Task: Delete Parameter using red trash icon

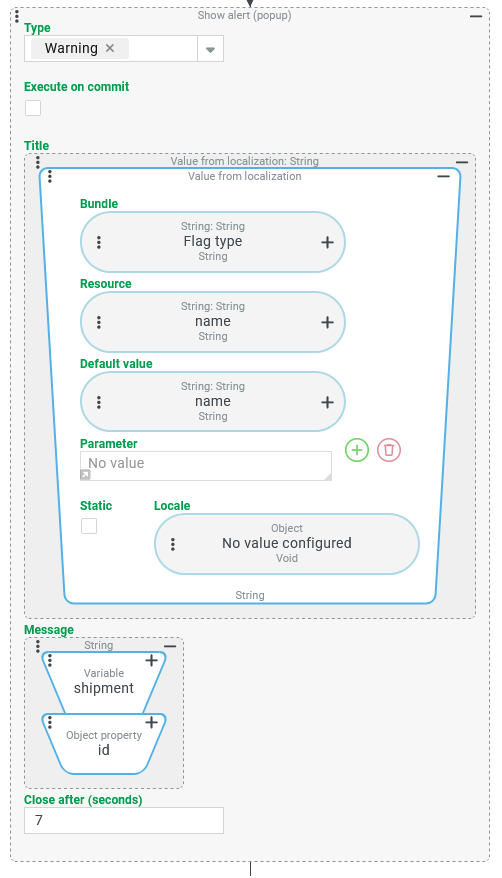Action: point(389,450)
